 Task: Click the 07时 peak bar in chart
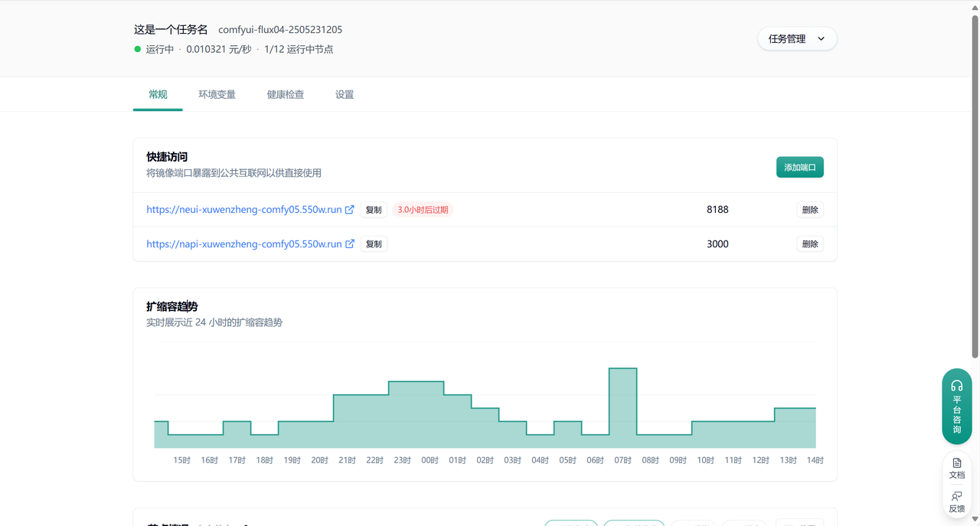(622, 407)
